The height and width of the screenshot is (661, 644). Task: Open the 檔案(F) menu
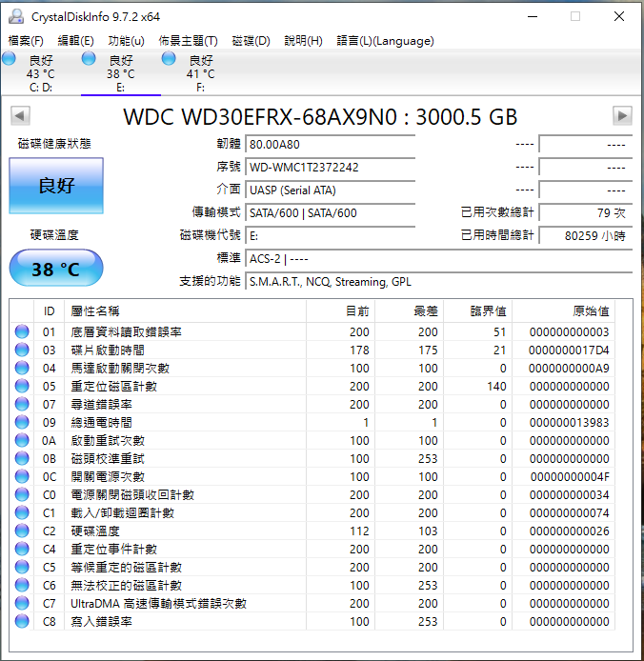[x=26, y=41]
